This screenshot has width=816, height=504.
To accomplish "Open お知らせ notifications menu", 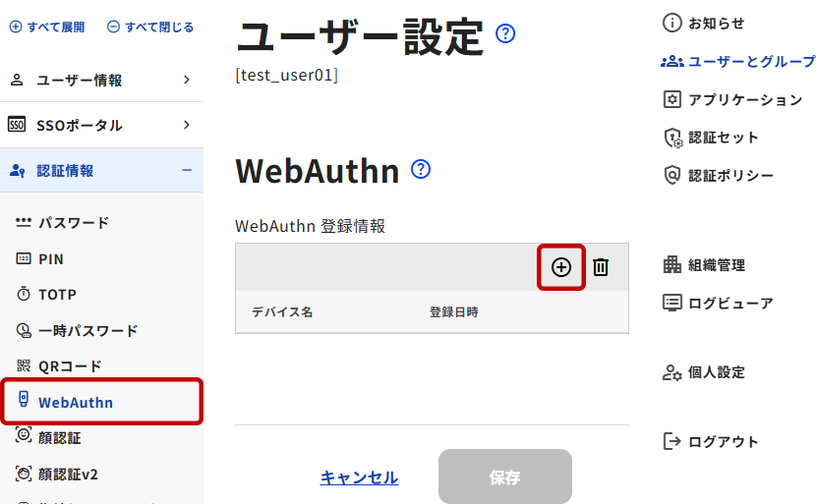I will pyautogui.click(x=716, y=23).
